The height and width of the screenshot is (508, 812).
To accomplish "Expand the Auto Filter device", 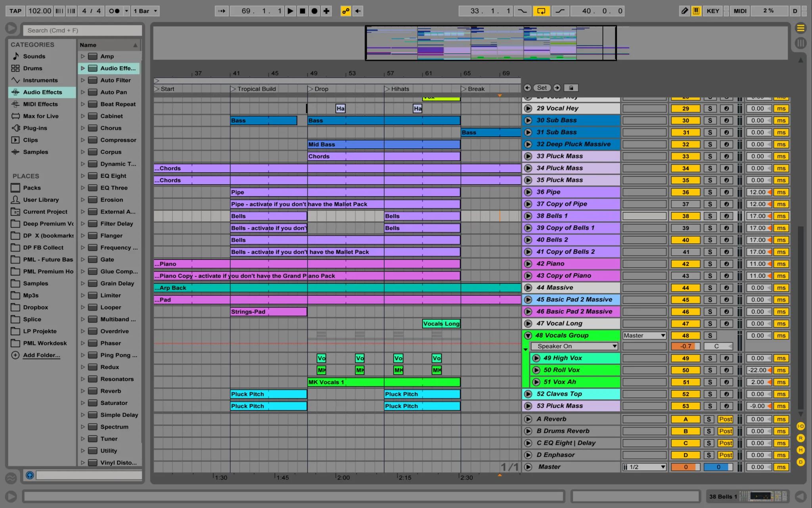I will [83, 80].
